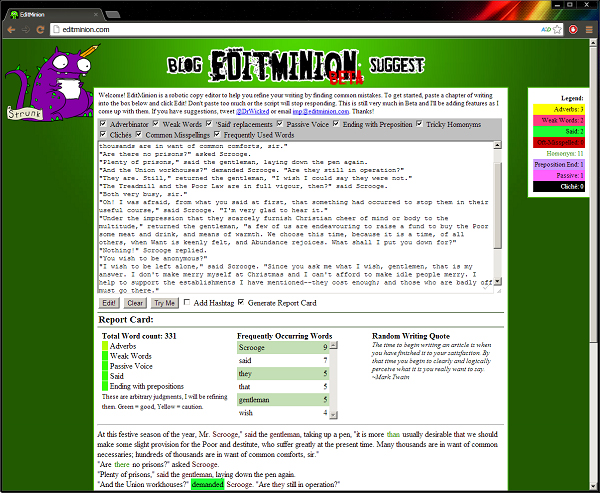Screen dimensions: 600x493
Task: Click the green homonym word 'there'
Action: point(122,464)
